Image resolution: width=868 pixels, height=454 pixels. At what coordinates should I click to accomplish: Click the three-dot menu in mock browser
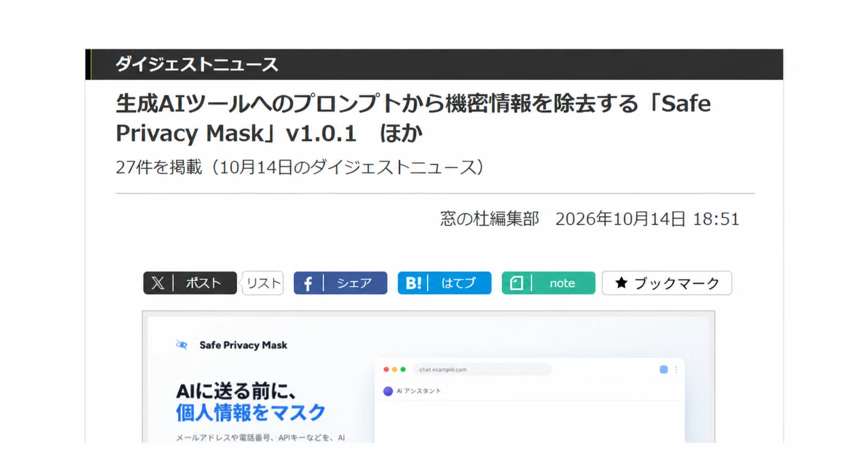pos(676,369)
